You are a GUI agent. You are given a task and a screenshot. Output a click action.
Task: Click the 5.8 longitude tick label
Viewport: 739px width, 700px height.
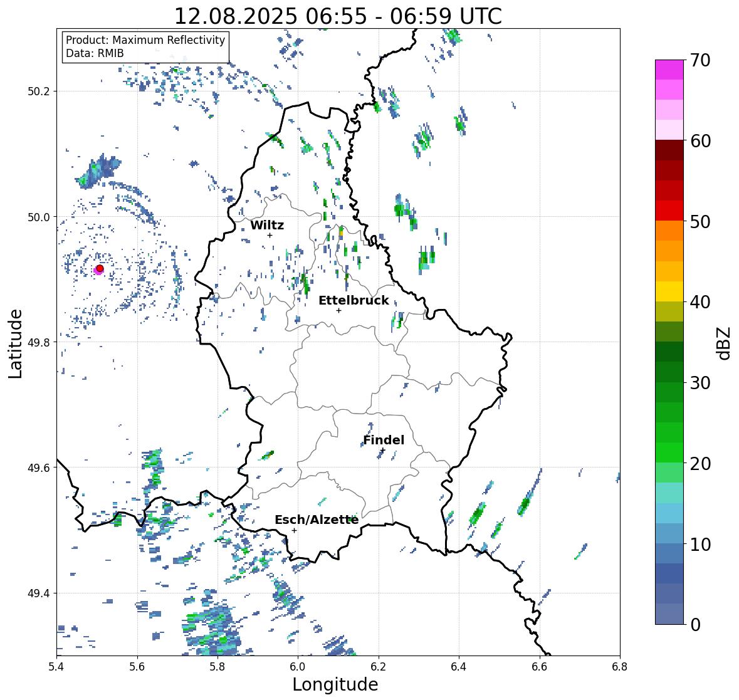tap(218, 666)
